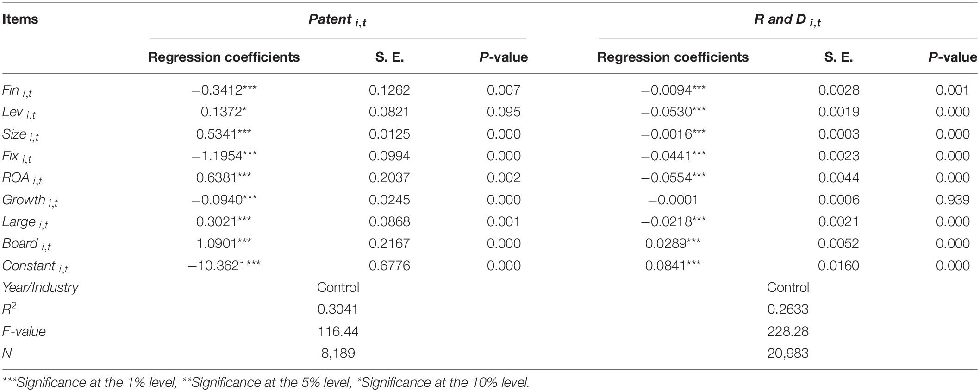Viewport: 980px width, 392px height.
Task: Click the Fin i,t row label
Action: [x=17, y=91]
